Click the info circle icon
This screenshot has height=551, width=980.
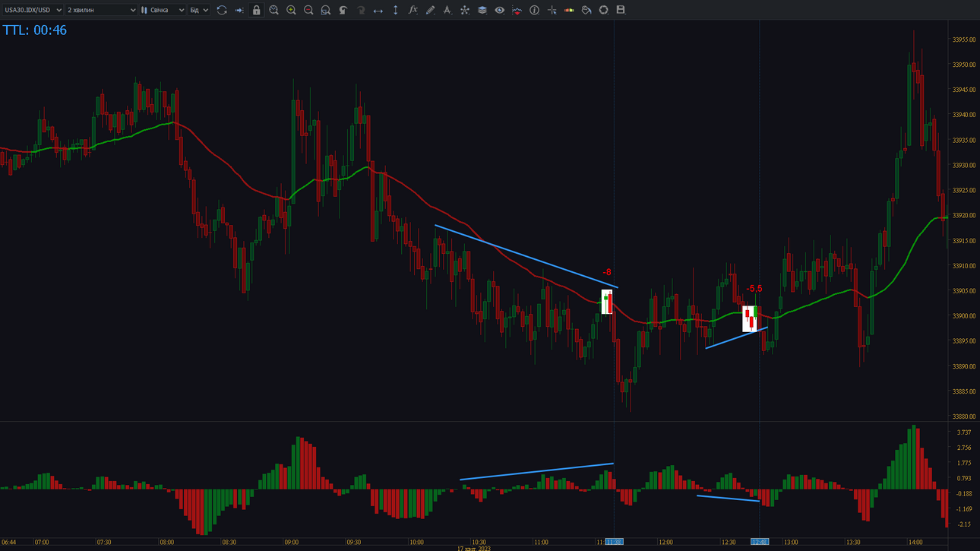(534, 10)
